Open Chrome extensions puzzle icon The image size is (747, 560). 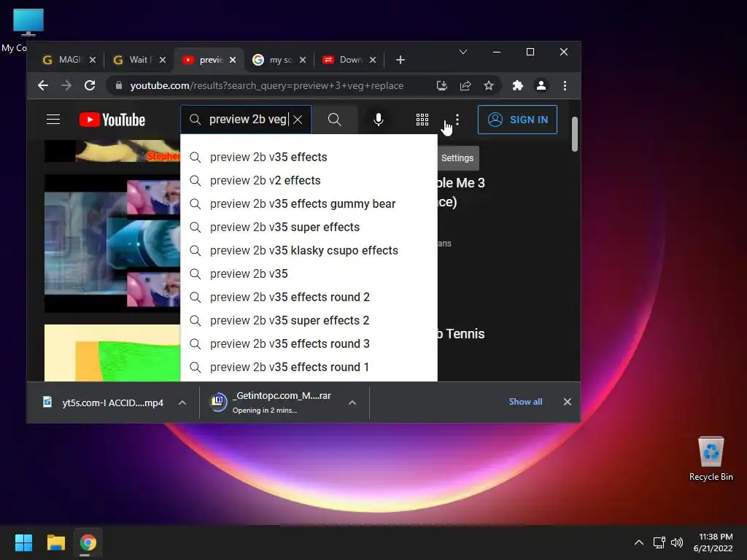tap(518, 86)
